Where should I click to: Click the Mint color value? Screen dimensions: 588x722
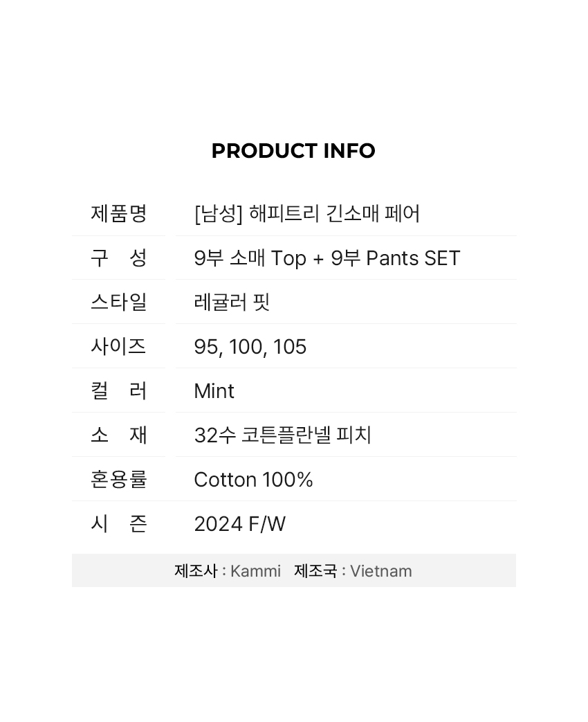click(214, 391)
